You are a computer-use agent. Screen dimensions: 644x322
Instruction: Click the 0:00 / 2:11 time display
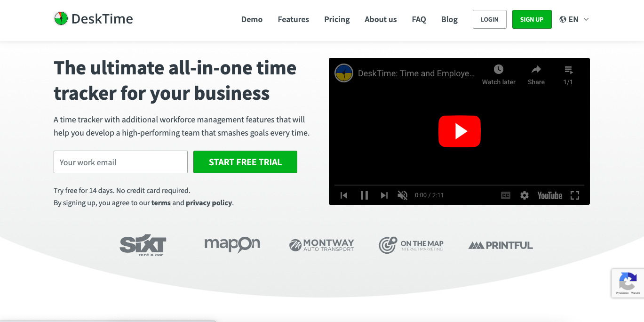coord(429,195)
